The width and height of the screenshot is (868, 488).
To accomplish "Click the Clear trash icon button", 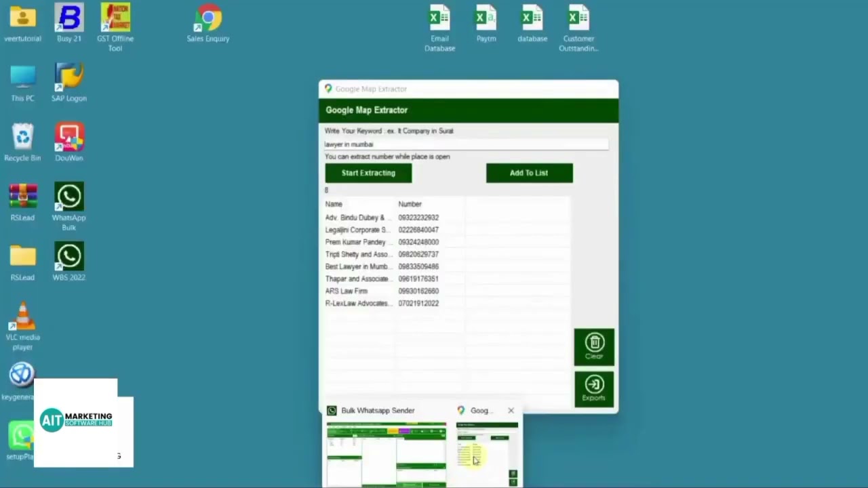I will (x=594, y=347).
